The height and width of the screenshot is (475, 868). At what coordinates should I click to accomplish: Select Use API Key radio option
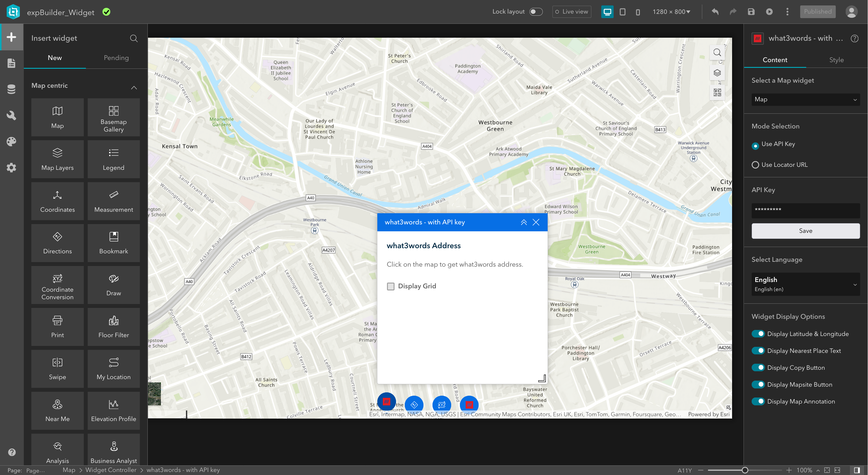tap(755, 146)
